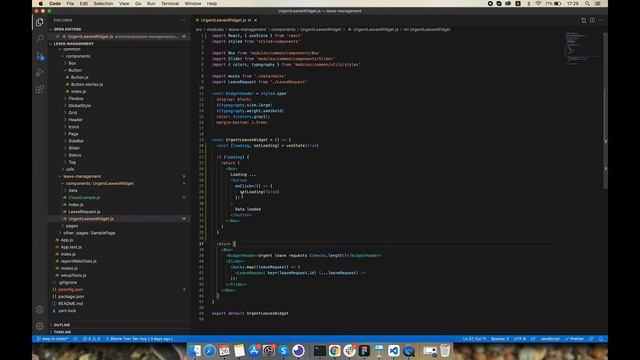The height and width of the screenshot is (360, 640).
Task: Expand the data folder
Action: click(x=73, y=191)
